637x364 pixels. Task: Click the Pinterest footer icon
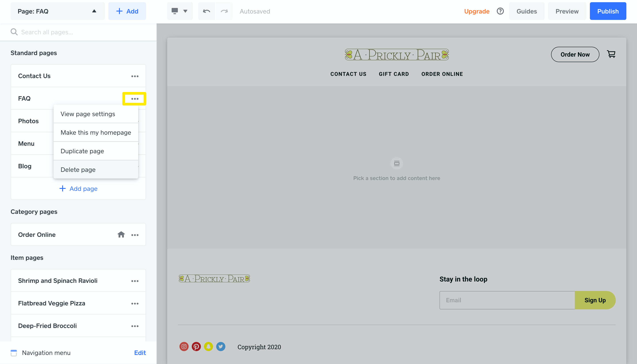196,347
